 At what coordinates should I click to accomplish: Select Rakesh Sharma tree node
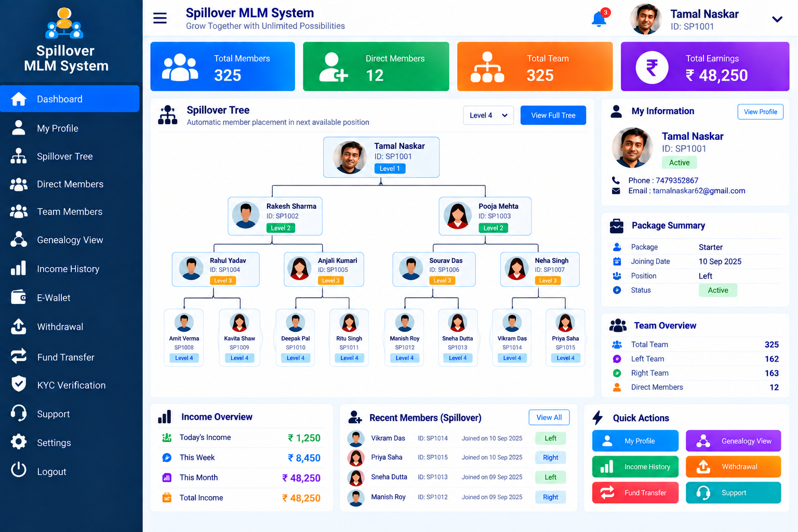click(x=275, y=216)
